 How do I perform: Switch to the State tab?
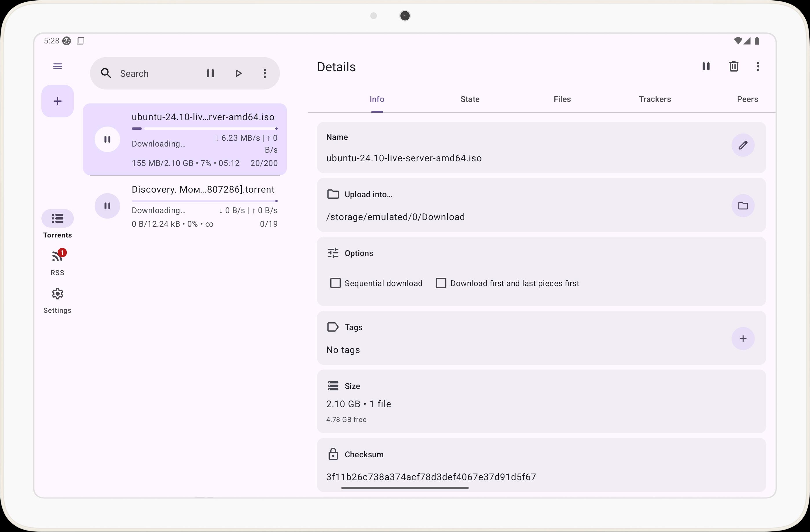(x=470, y=99)
